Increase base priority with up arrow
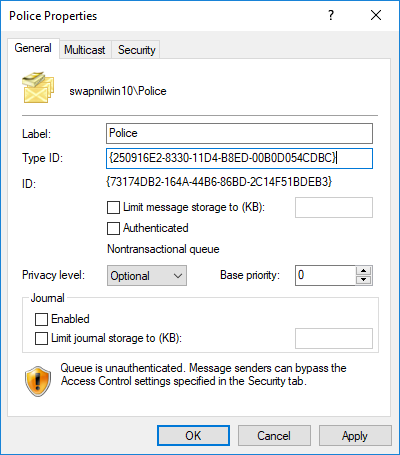Image resolution: width=400 pixels, height=455 pixels. tap(364, 271)
